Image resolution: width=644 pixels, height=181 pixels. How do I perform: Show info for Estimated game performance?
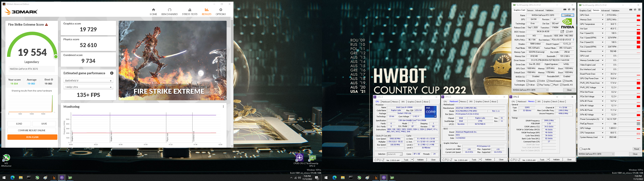point(112,73)
